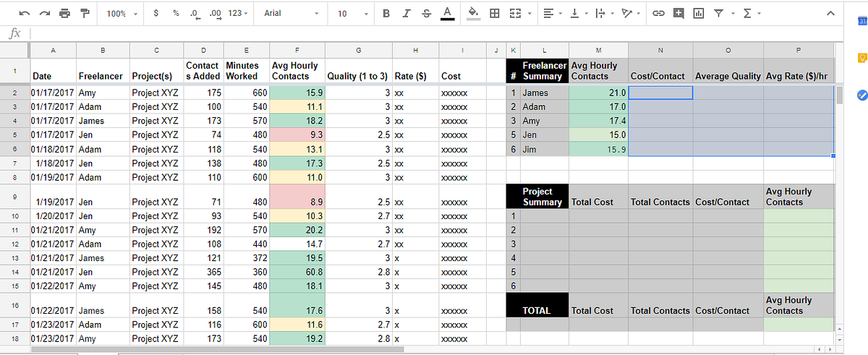Screen dimensions: 868x355
Task: Select row 9 header
Action: (14, 196)
